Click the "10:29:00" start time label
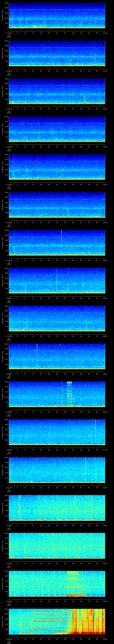 [x=9, y=412]
